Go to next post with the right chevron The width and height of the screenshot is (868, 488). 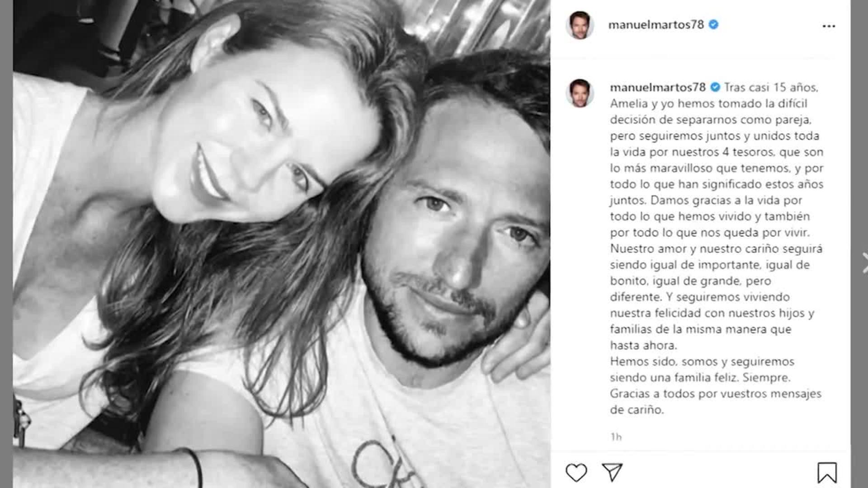[x=864, y=263]
